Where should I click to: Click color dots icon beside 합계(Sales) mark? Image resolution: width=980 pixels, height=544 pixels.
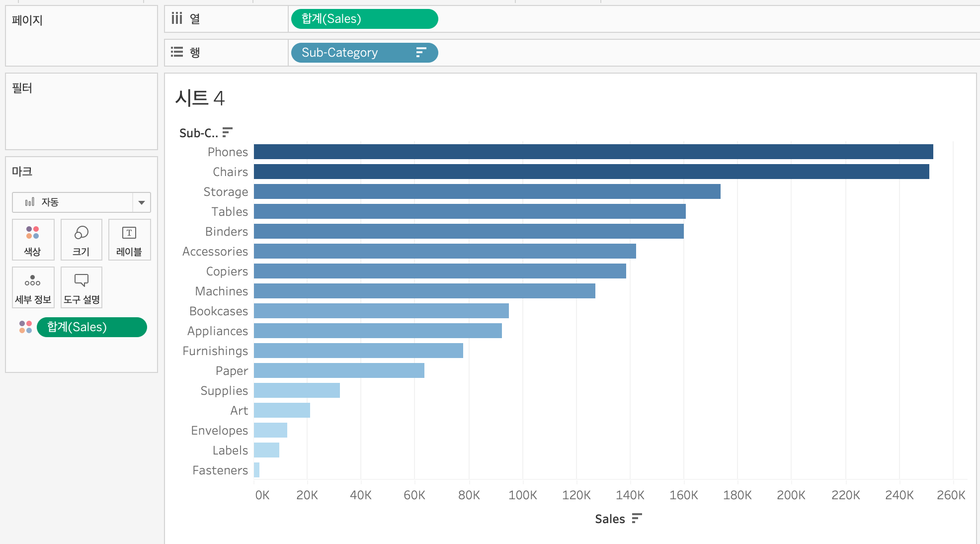coord(25,327)
